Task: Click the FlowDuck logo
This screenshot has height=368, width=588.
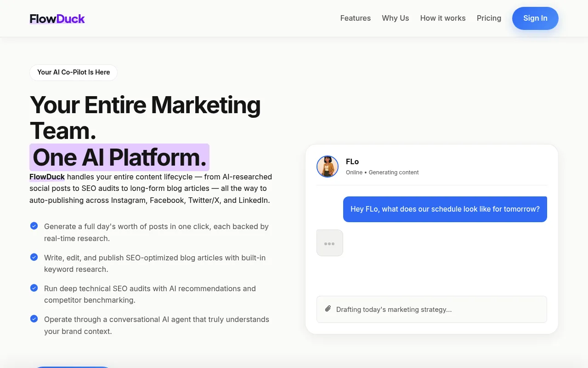Action: (x=57, y=19)
